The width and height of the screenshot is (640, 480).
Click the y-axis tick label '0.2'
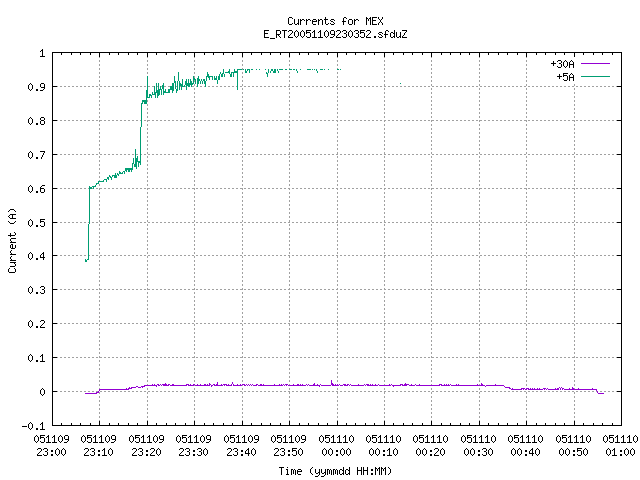[36, 324]
